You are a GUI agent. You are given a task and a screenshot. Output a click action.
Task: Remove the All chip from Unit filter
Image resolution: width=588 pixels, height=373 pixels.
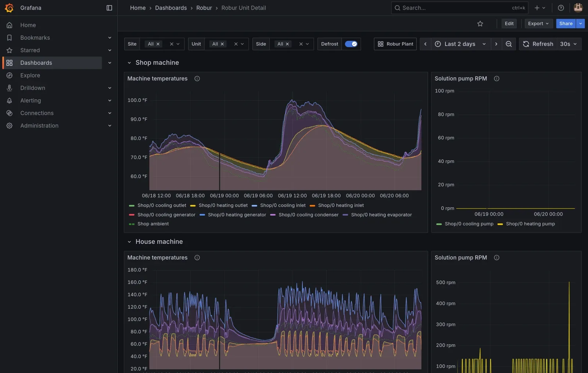click(x=222, y=44)
